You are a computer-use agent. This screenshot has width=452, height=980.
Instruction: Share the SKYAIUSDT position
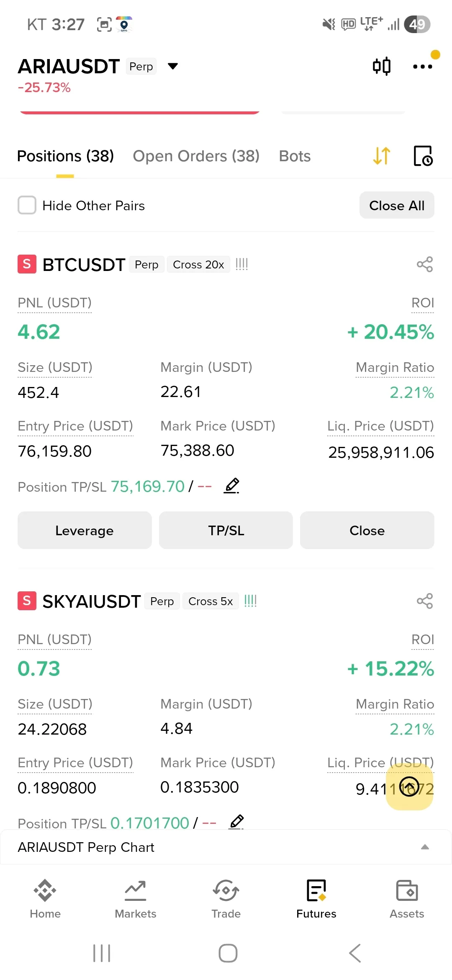(x=425, y=601)
